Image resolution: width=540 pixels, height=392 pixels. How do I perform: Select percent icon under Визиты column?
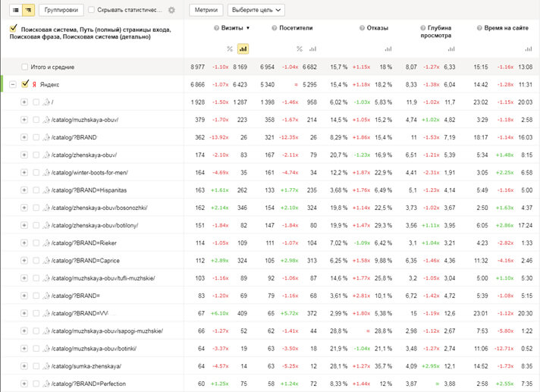[230, 49]
